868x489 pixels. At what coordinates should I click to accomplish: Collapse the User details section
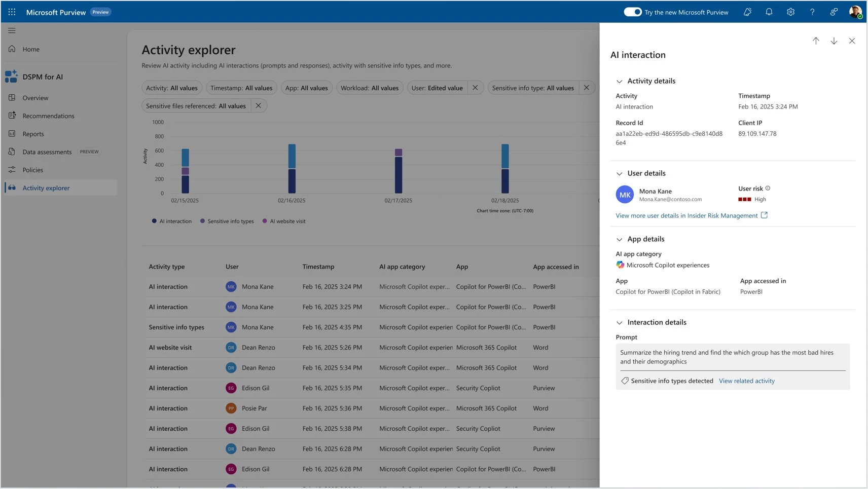(x=620, y=173)
